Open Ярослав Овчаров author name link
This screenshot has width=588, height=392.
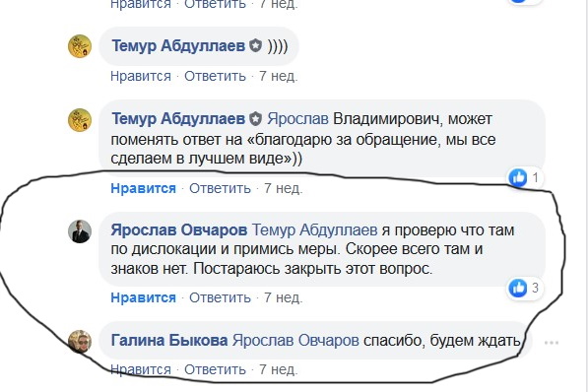[x=179, y=229]
